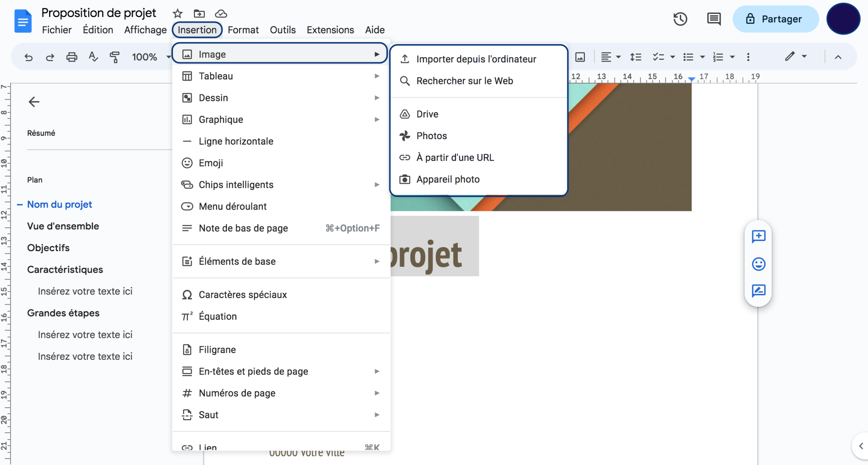This screenshot has height=465, width=868.
Task: Select Dessin menu item
Action: [281, 98]
